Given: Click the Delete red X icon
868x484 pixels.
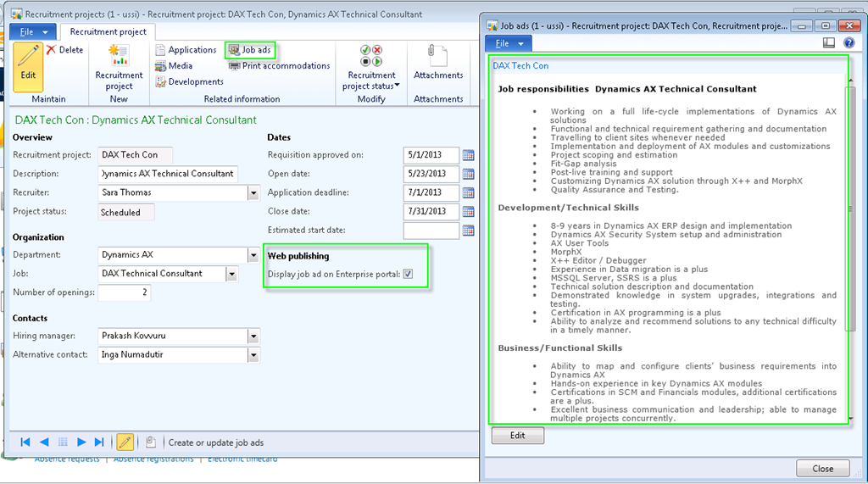Looking at the screenshot, I should [x=51, y=50].
